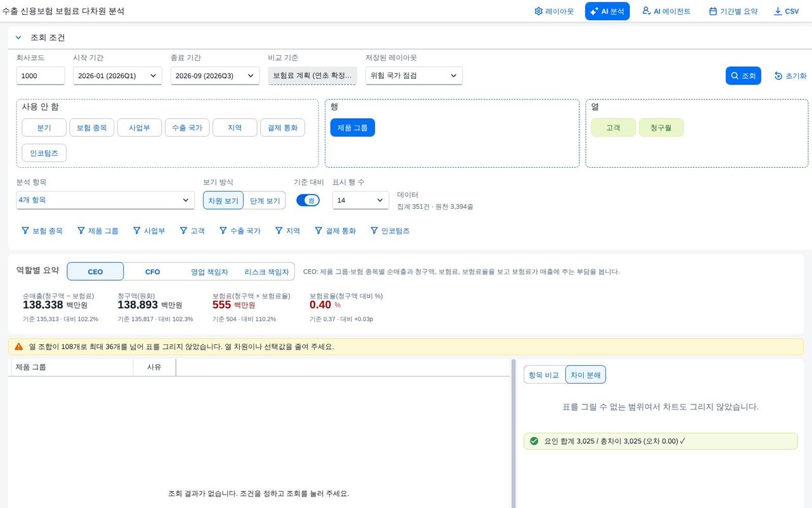Click the 조회 search button
The width and height of the screenshot is (812, 508).
(743, 76)
